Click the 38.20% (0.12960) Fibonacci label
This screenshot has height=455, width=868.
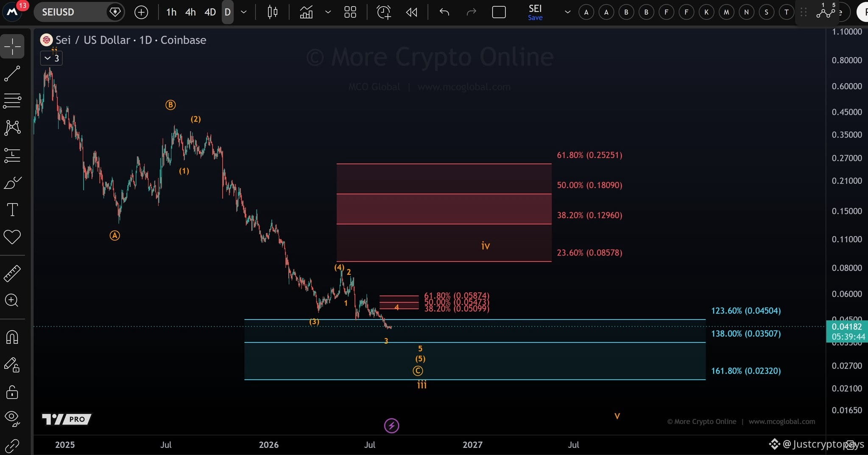pyautogui.click(x=589, y=215)
